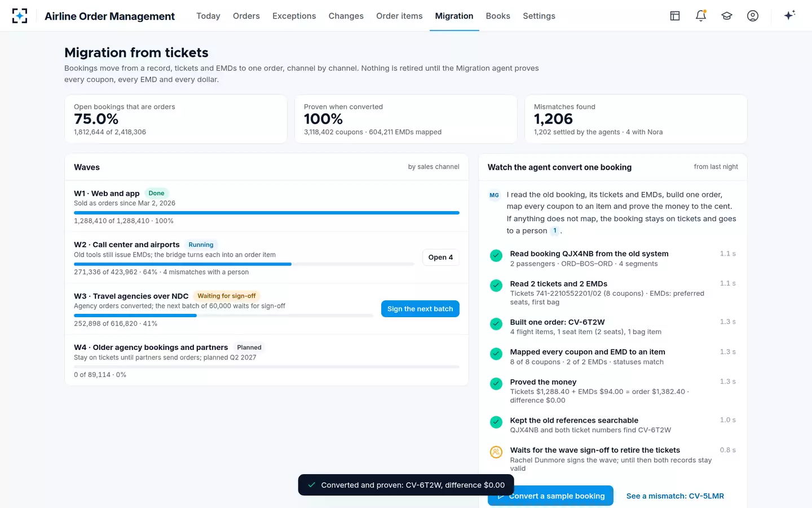This screenshot has height=508, width=812.
Task: Click green check beside Mapped every coupon
Action: point(496,353)
